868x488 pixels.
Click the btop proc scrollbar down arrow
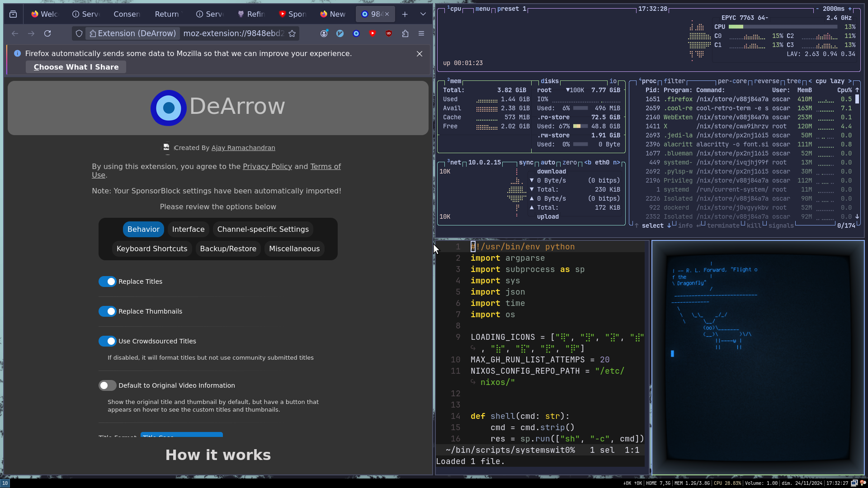click(x=857, y=216)
